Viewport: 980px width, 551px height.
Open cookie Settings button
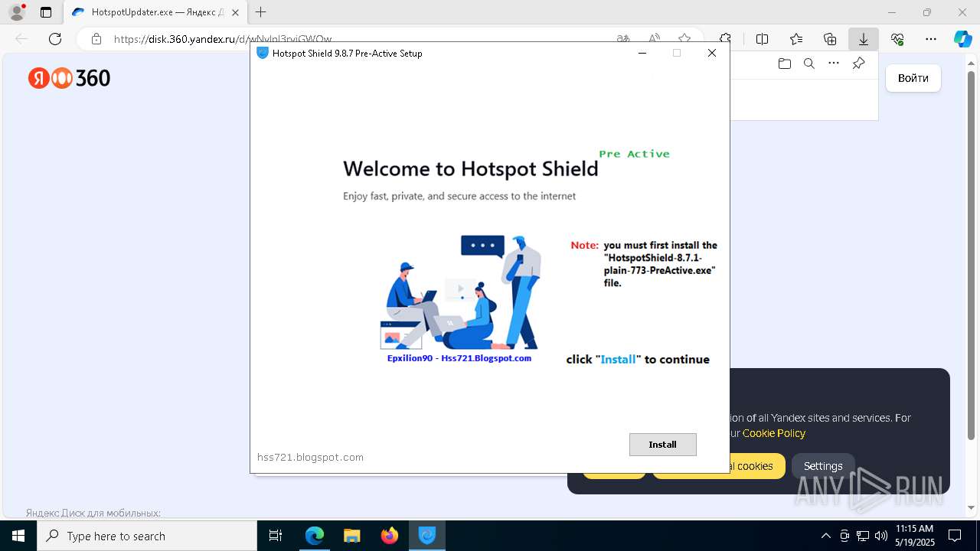[823, 466]
